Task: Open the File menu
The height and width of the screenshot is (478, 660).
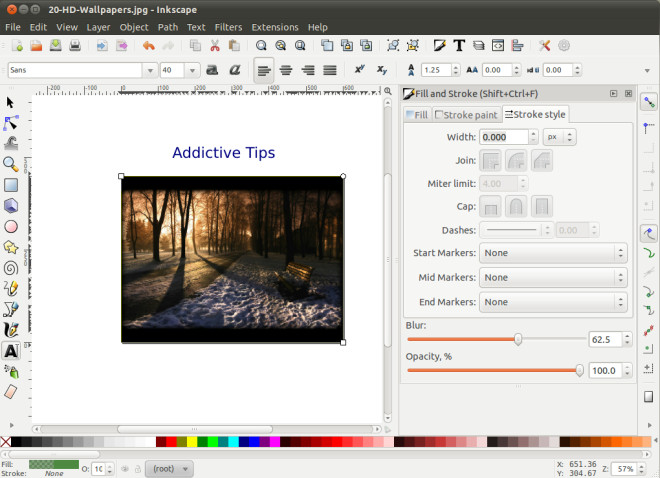Action: (x=13, y=27)
